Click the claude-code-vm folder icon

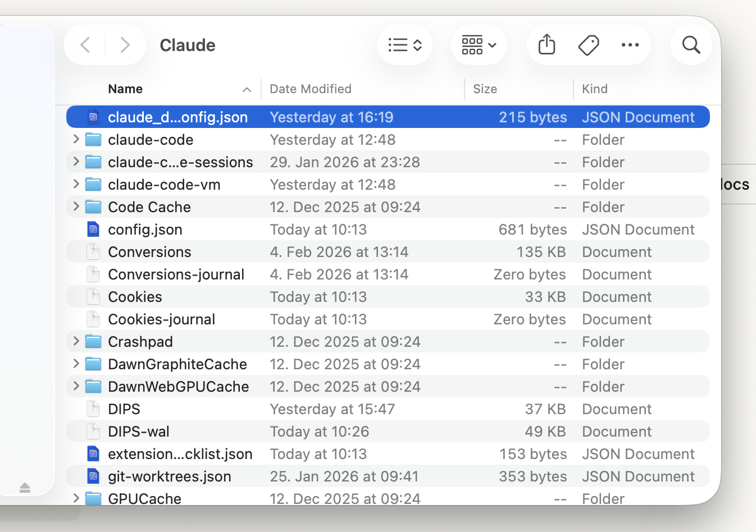(93, 184)
